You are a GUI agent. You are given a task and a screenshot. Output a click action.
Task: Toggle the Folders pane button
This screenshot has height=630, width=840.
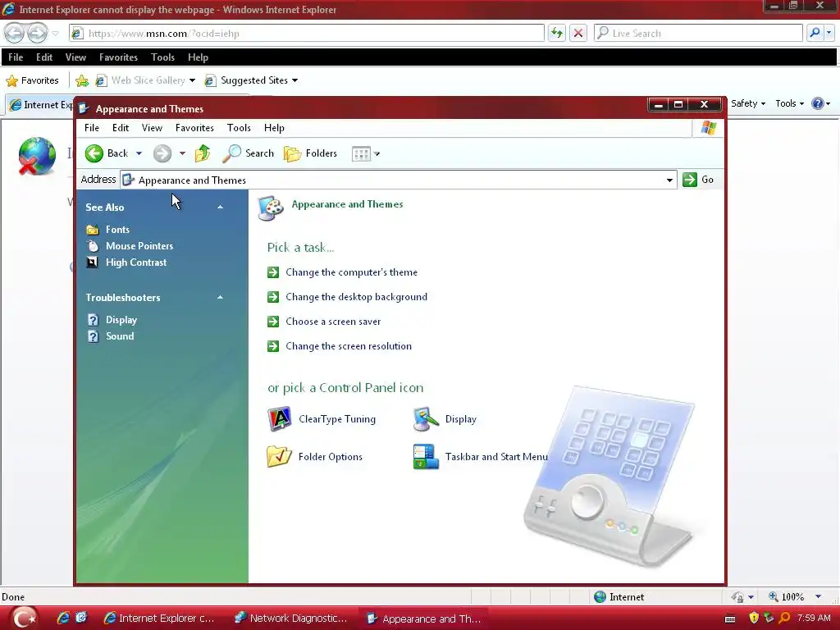pyautogui.click(x=310, y=153)
